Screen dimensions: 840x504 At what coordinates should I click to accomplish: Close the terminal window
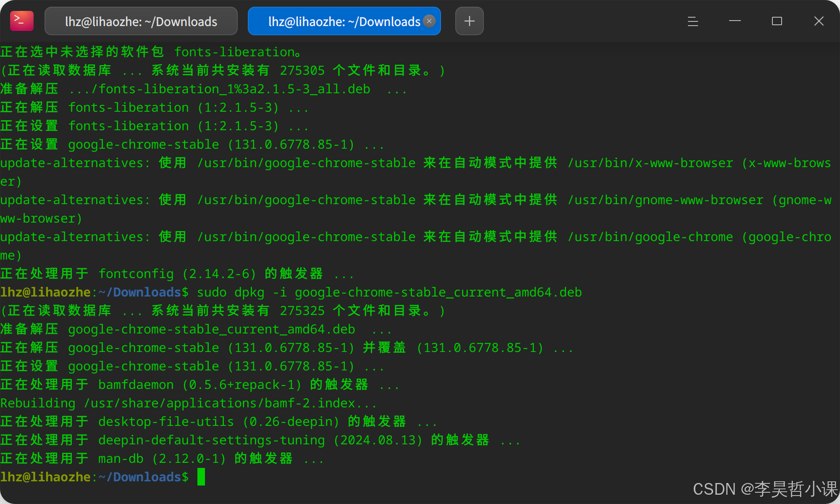tap(819, 21)
